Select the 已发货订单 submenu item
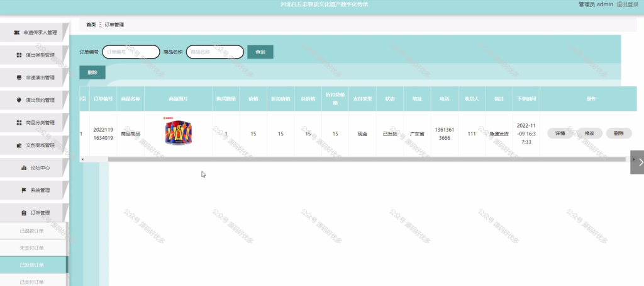The height and width of the screenshot is (286, 644). point(33,265)
